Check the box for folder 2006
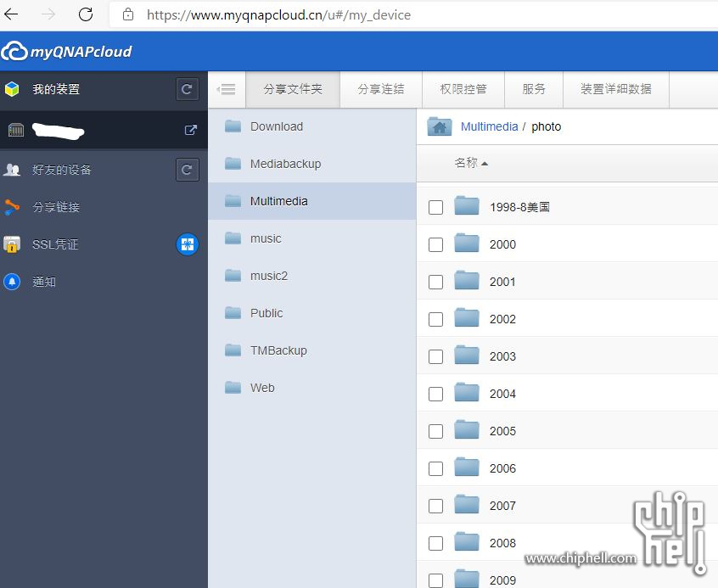The width and height of the screenshot is (718, 588). (435, 468)
